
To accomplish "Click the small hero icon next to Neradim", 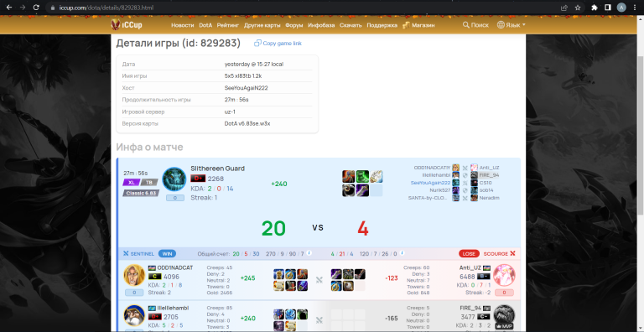I will tap(474, 198).
